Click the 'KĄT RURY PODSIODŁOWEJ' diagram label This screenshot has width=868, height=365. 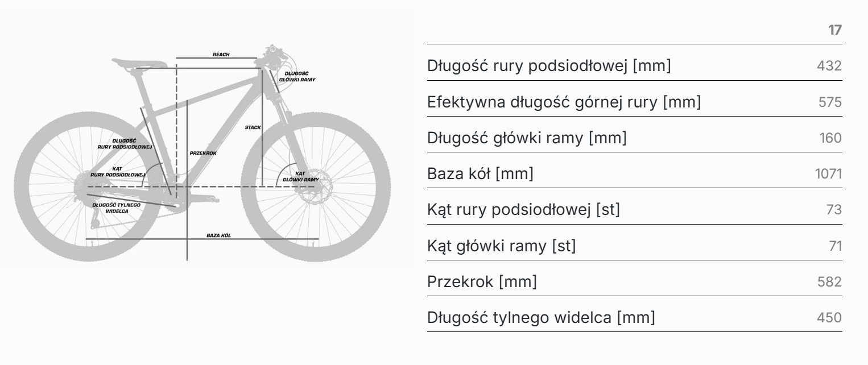pos(118,171)
